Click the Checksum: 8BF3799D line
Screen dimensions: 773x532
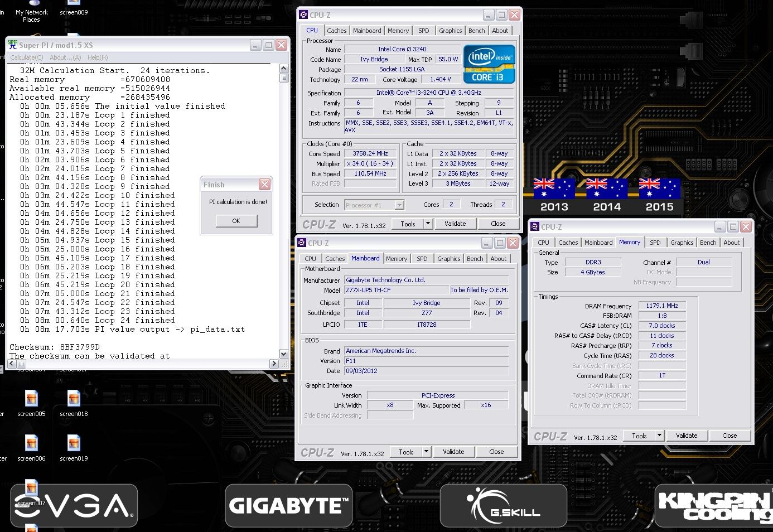pyautogui.click(x=55, y=347)
